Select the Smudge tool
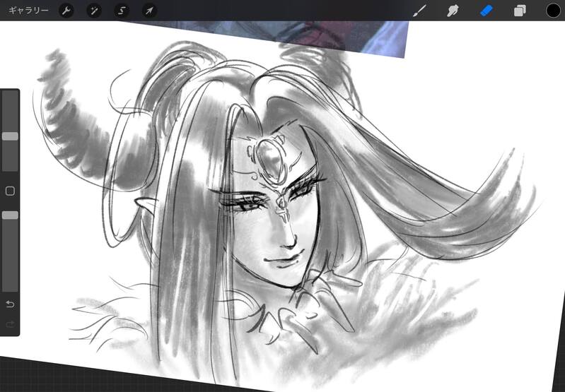 click(453, 11)
